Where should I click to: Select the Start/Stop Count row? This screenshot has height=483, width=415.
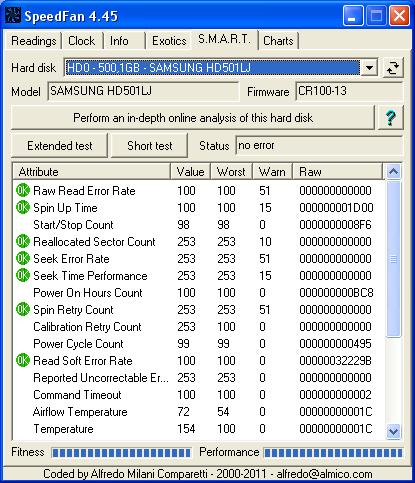(199, 225)
